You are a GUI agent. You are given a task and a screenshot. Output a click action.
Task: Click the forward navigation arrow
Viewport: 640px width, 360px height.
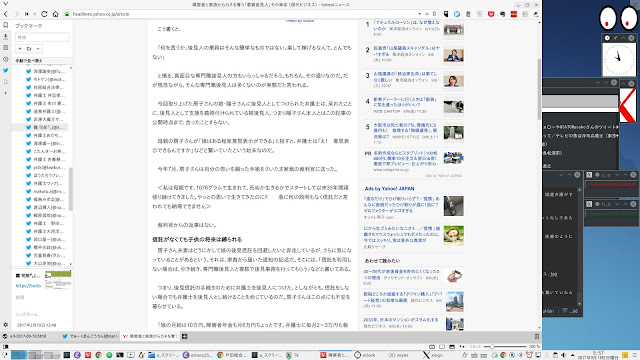tap(16, 14)
